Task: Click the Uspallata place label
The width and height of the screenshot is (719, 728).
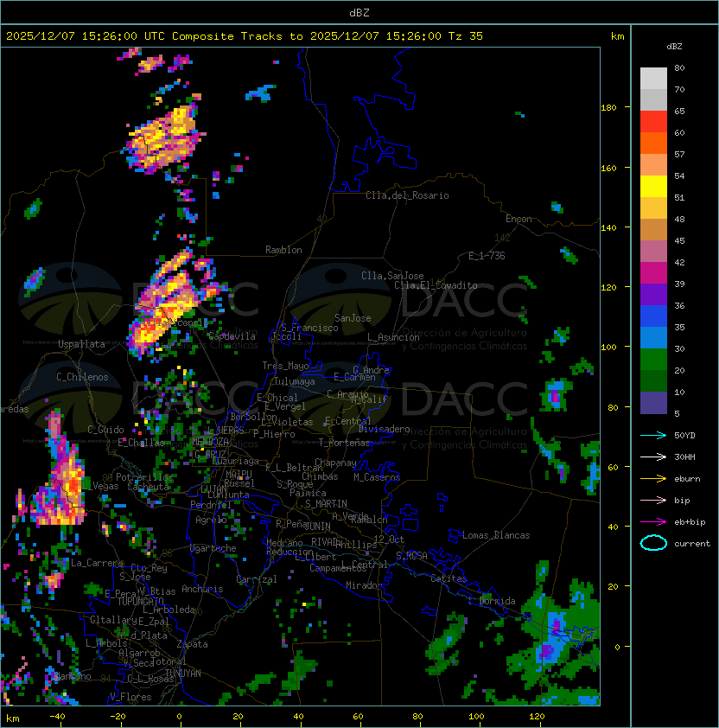Action: click(x=81, y=344)
